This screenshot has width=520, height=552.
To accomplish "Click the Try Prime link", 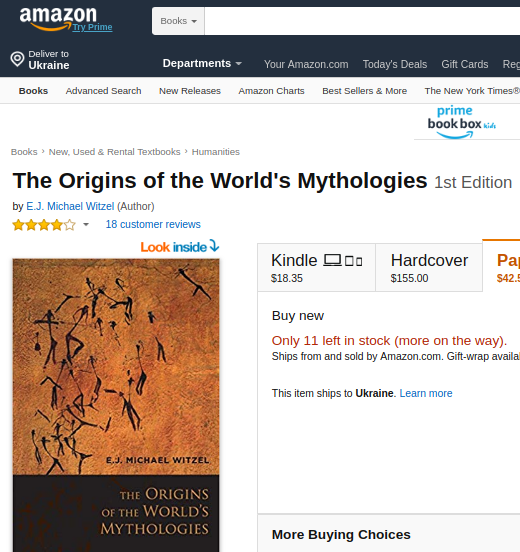I will tap(93, 27).
